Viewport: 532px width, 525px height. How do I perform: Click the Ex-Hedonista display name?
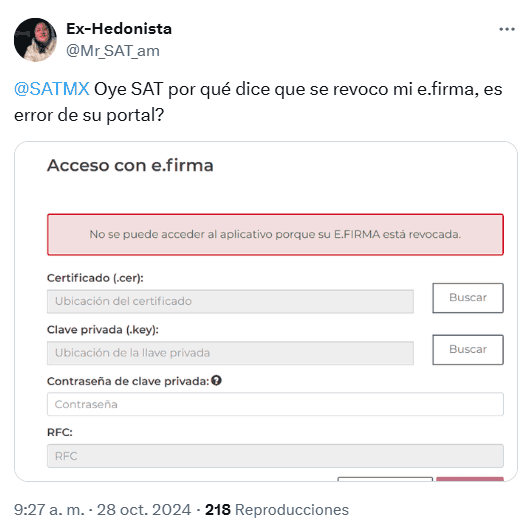click(119, 29)
